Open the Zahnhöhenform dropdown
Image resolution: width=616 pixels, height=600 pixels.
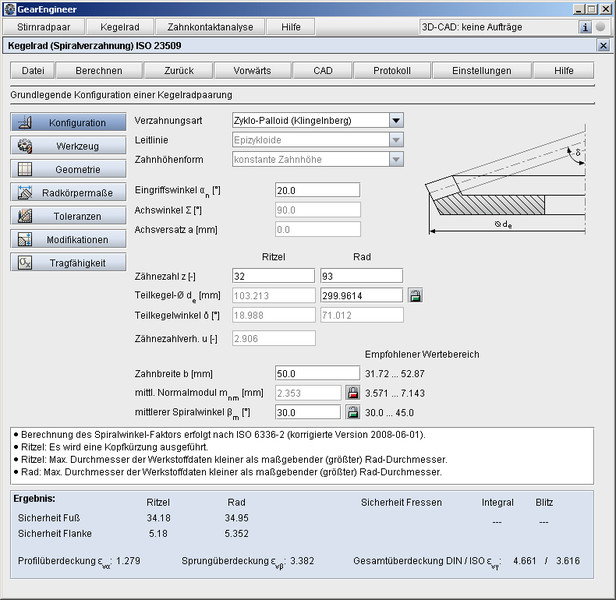(396, 158)
